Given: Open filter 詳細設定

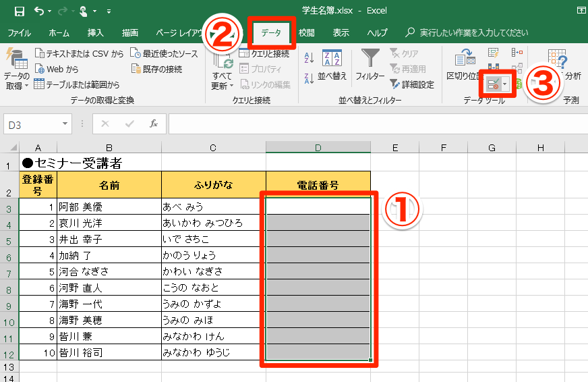Looking at the screenshot, I should coord(412,84).
